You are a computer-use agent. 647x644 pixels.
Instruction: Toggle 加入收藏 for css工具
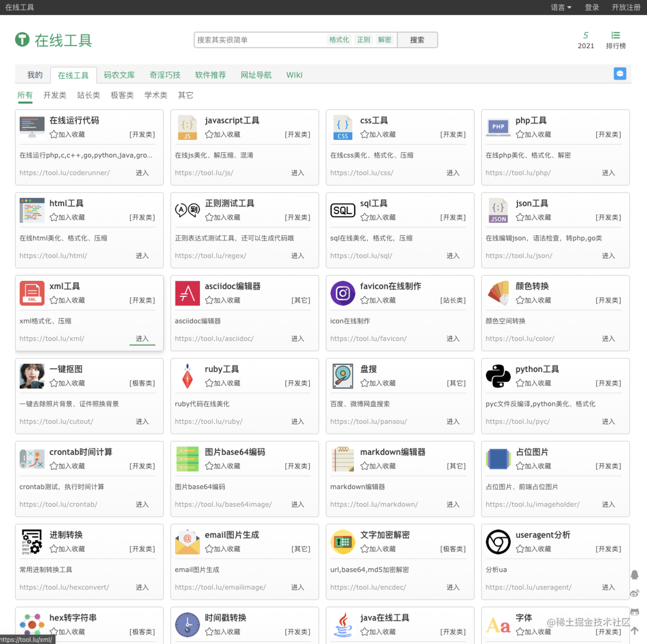(378, 135)
